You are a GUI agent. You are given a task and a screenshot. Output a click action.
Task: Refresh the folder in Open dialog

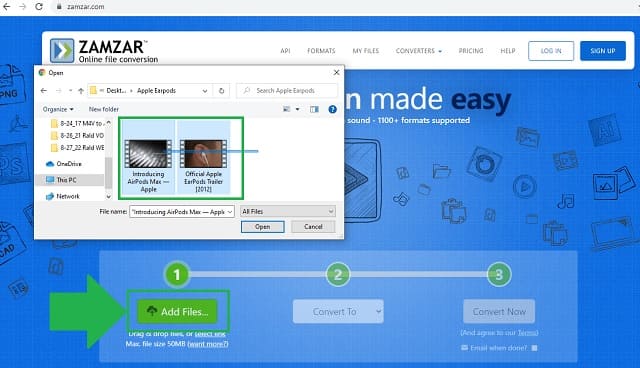coord(221,91)
